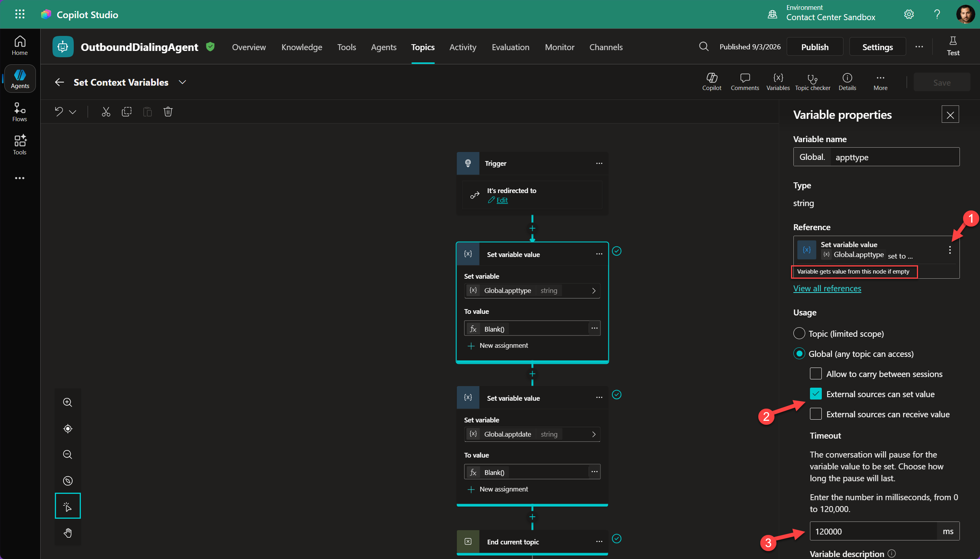This screenshot has height=559, width=980.
Task: Cut the selected node
Action: pyautogui.click(x=106, y=112)
